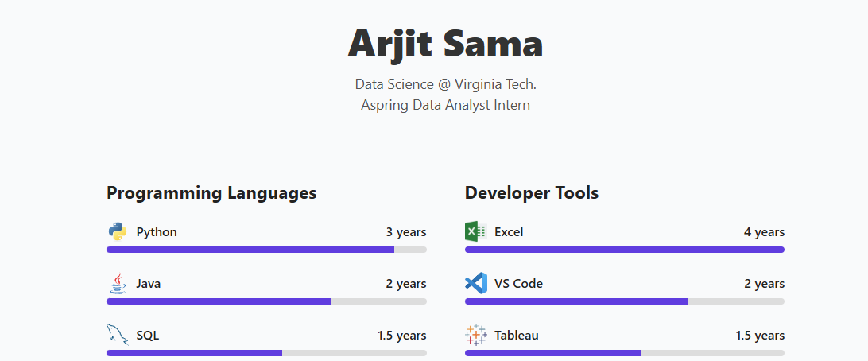
Task: Click the SQL skill progress bar
Action: 266,353
